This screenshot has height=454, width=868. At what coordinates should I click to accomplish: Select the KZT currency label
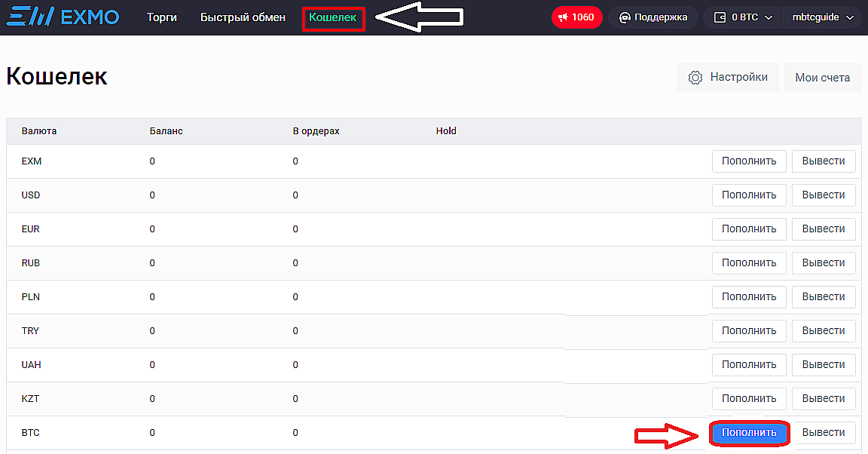(30, 398)
